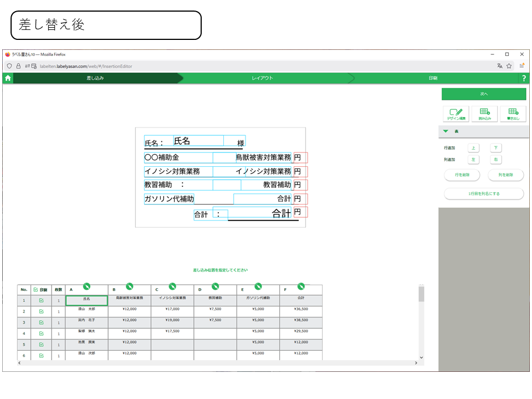Bookmark page with the star icon
Screen dimensions: 532x399
click(509, 66)
